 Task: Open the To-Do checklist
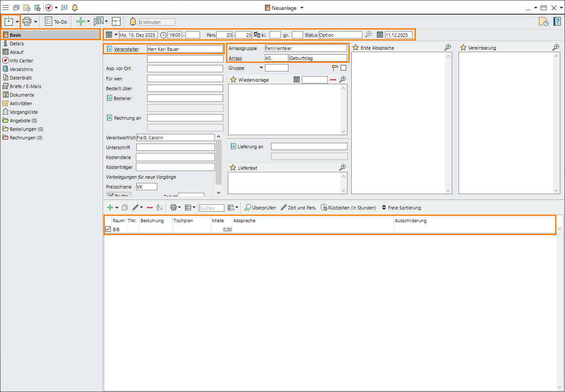(56, 21)
